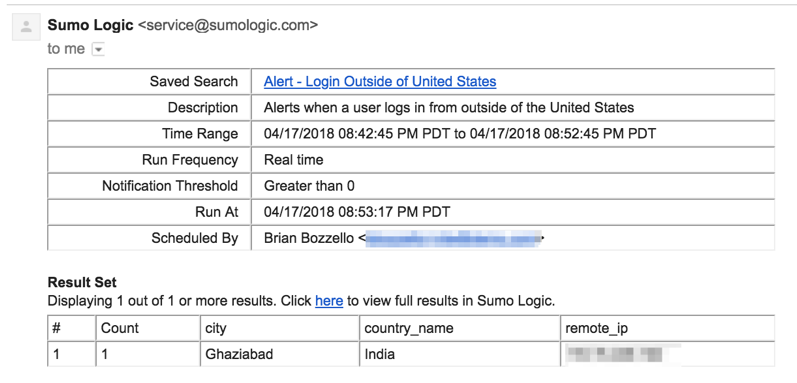Click the Result Set heading
Viewport: 797px width, 383px height.
point(82,282)
